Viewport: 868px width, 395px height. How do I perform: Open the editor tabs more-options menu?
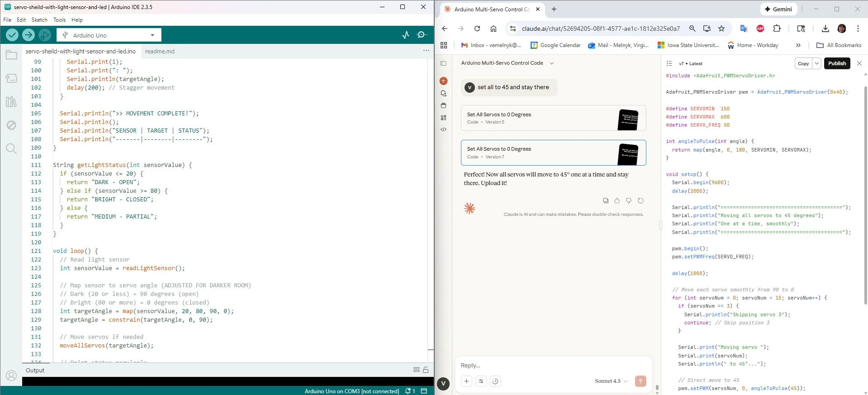[x=426, y=51]
